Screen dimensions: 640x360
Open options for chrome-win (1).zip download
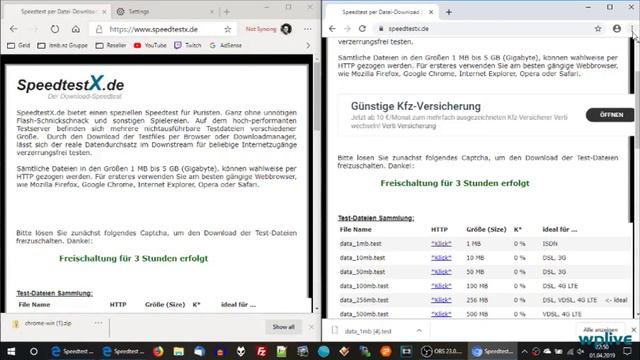(x=98, y=323)
